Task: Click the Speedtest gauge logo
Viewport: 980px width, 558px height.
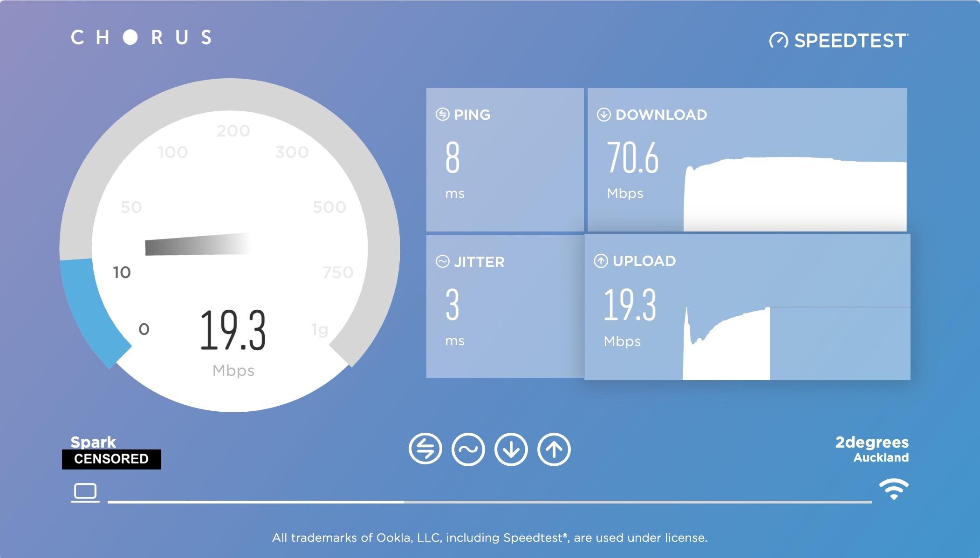Action: 778,41
